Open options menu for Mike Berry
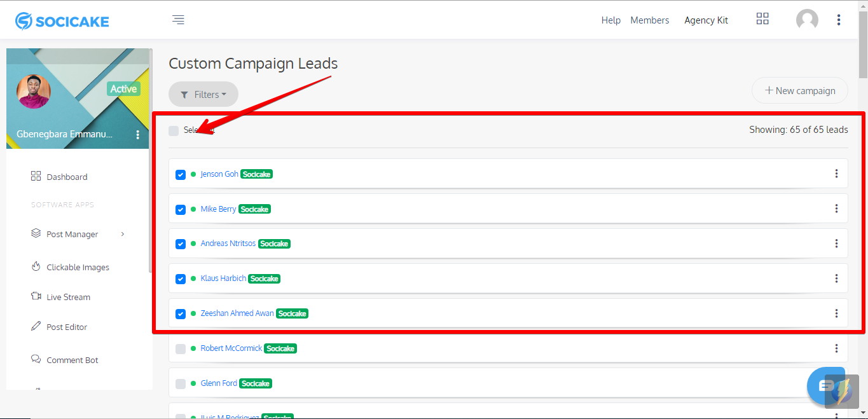This screenshot has width=868, height=419. [836, 209]
